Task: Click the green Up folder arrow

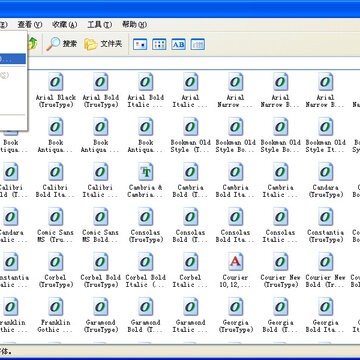Action: click(32, 44)
